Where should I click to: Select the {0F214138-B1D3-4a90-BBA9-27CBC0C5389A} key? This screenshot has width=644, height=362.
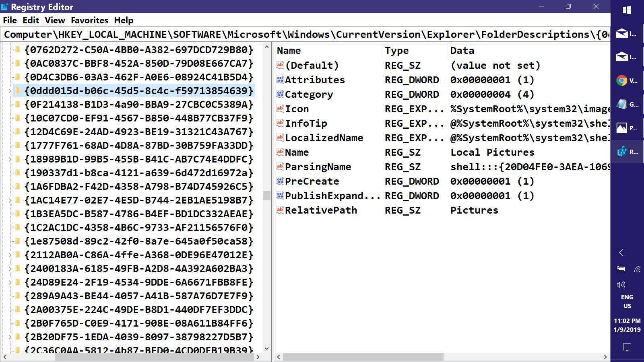(138, 105)
